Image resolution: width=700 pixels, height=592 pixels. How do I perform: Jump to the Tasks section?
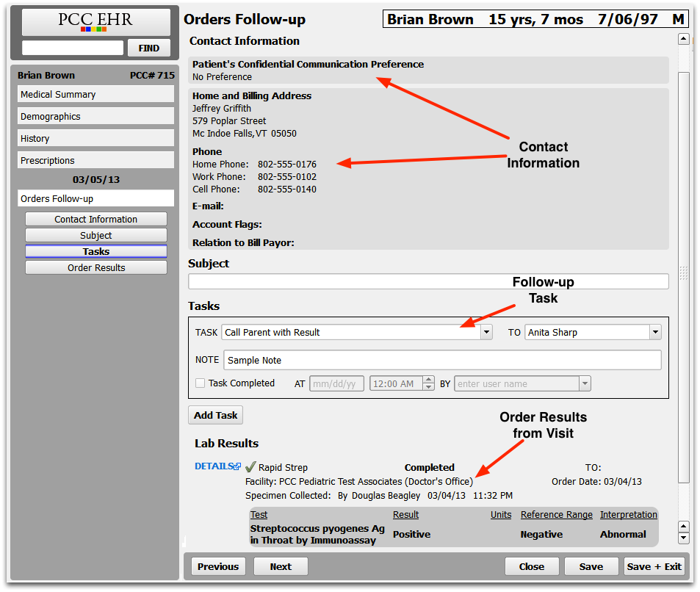click(96, 251)
